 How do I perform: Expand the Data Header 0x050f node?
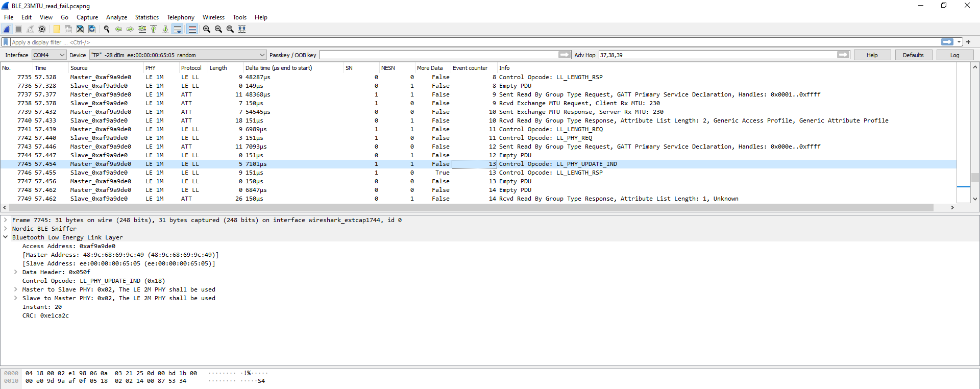click(16, 272)
